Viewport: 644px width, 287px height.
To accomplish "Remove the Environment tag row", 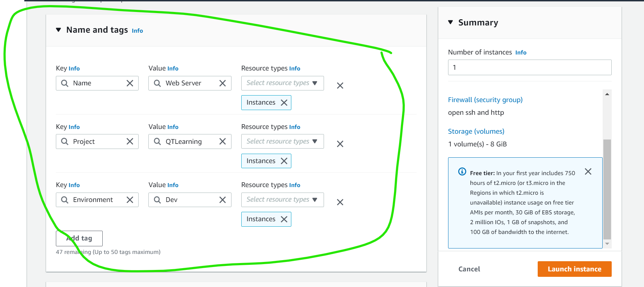I will (340, 202).
